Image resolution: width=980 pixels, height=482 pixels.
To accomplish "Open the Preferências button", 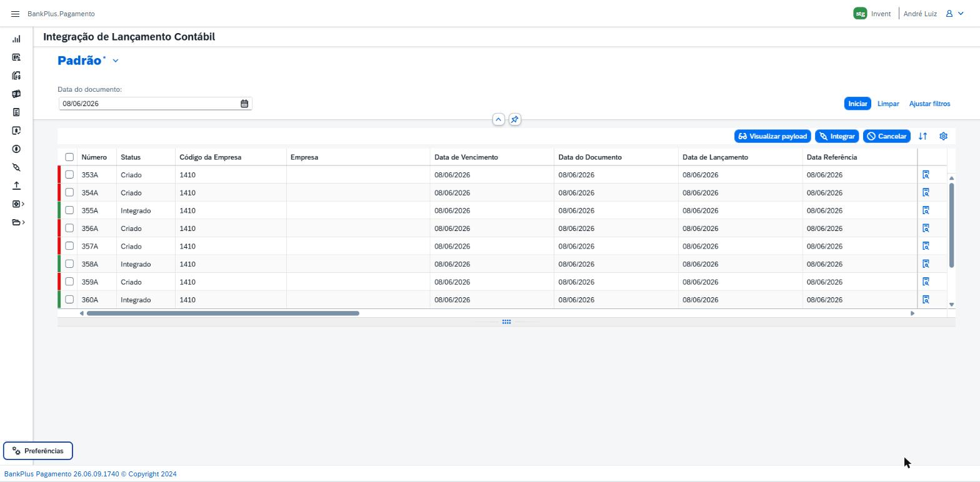I will (38, 451).
